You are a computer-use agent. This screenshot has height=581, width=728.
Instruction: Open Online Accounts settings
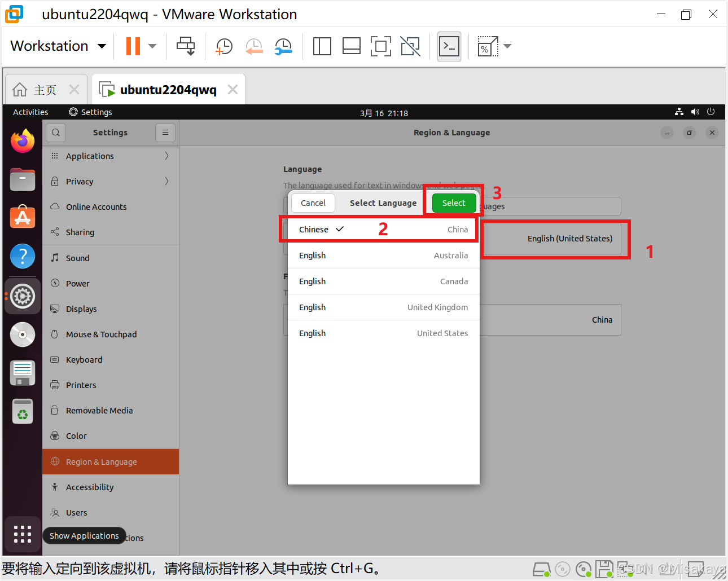point(111,207)
